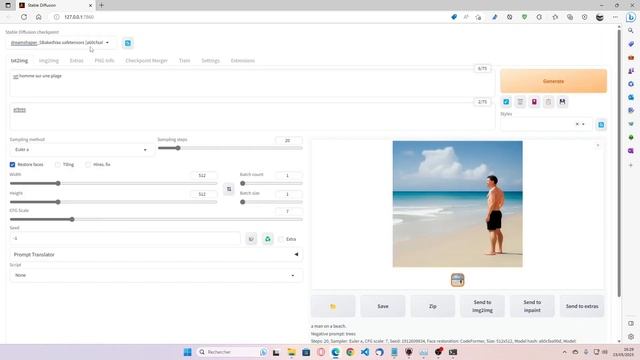
Task: Refresh the Styles list
Action: pos(601,124)
